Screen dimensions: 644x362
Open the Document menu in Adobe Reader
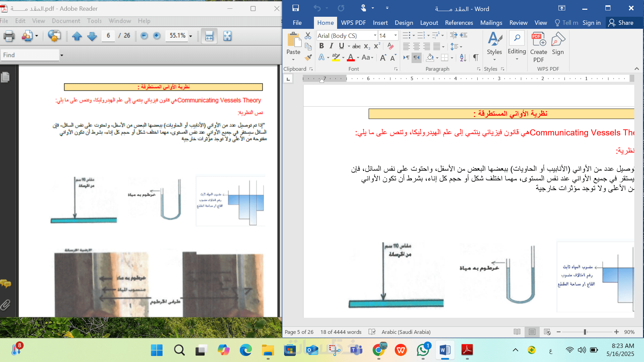66,21
